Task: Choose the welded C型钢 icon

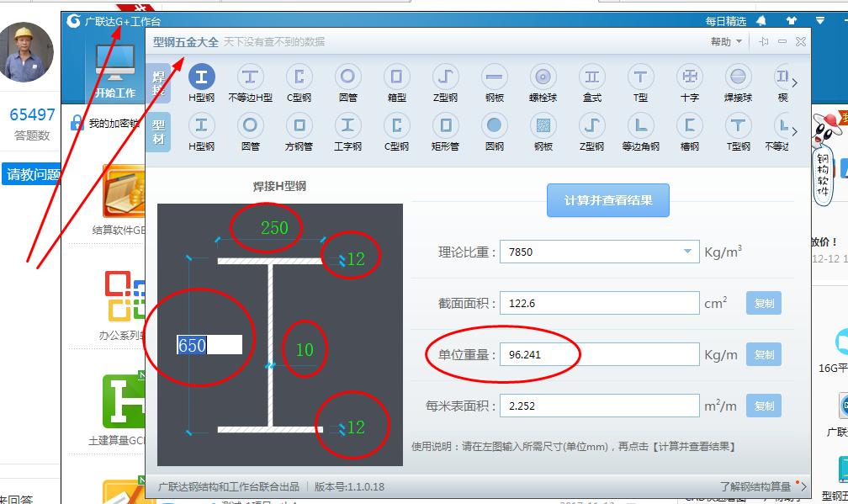Action: [299, 77]
